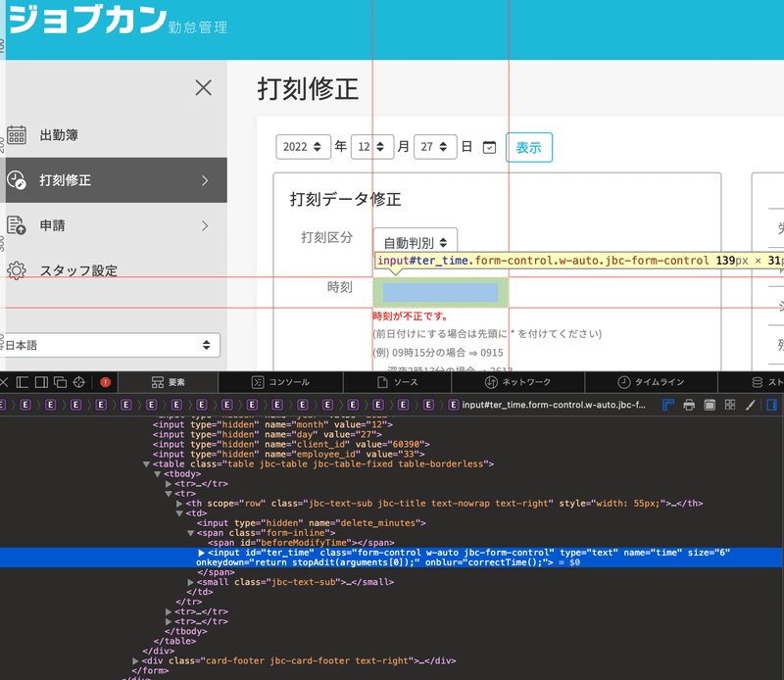This screenshot has width=784, height=680.
Task: Select the hidden input name="client_id" line
Action: pos(291,445)
